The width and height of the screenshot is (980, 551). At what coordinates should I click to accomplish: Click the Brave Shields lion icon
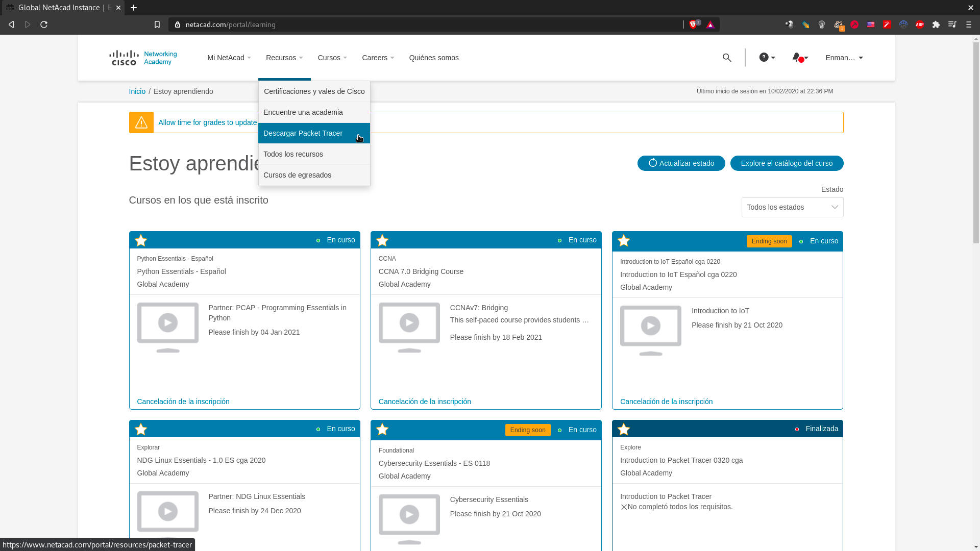click(693, 24)
